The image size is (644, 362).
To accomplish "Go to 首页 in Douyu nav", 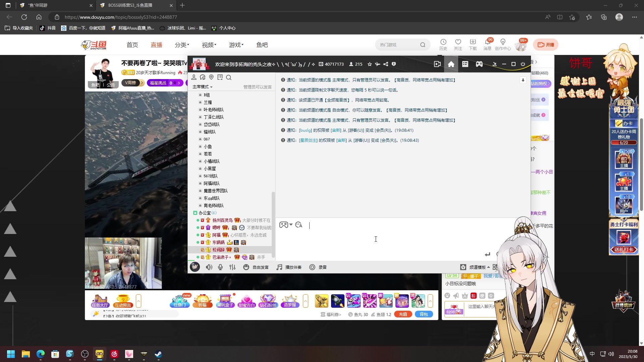I will point(132,45).
